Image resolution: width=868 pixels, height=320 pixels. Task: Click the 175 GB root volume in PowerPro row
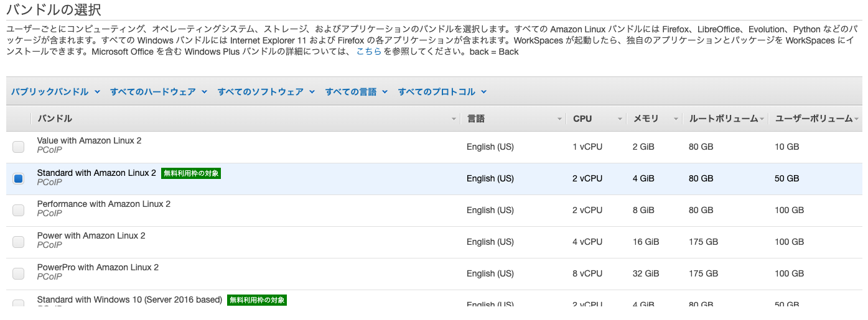tap(703, 273)
